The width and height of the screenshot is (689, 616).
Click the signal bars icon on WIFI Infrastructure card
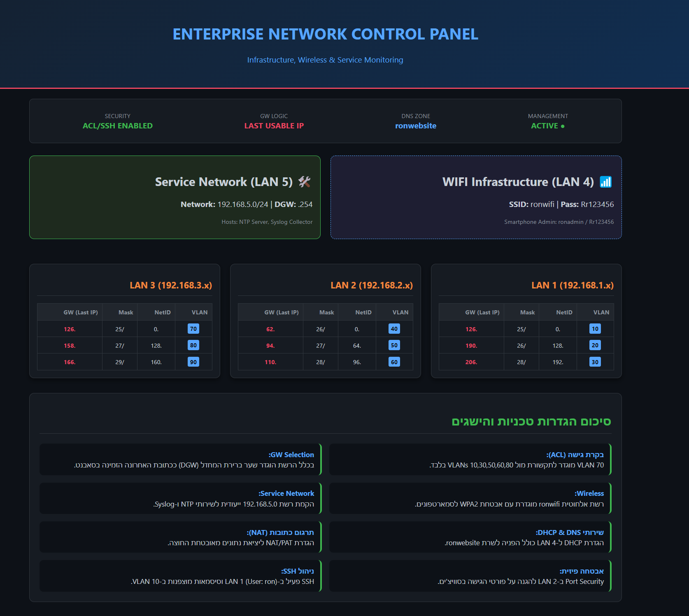tap(605, 181)
